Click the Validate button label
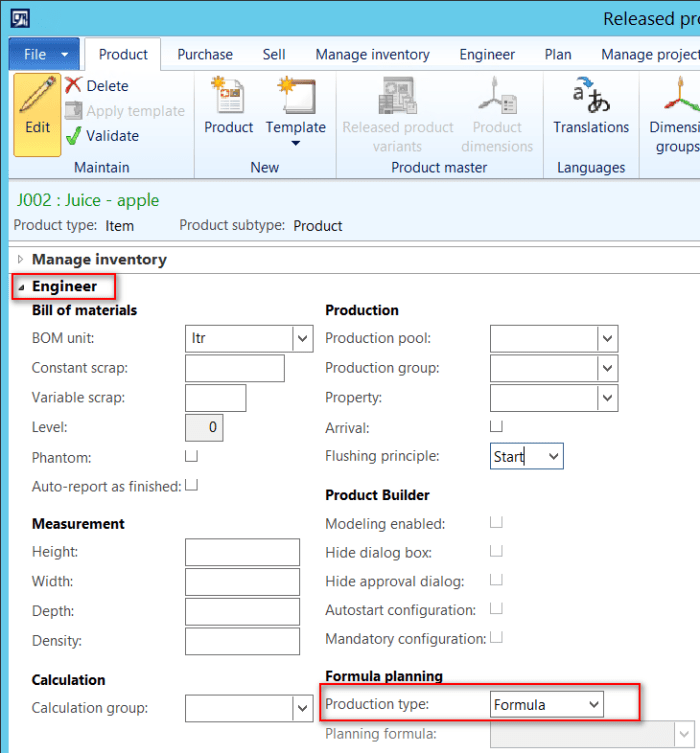The width and height of the screenshot is (700, 753). coord(112,136)
